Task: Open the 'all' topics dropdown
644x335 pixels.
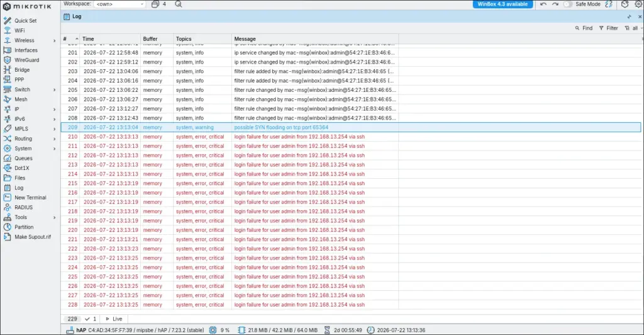Action: pos(634,28)
